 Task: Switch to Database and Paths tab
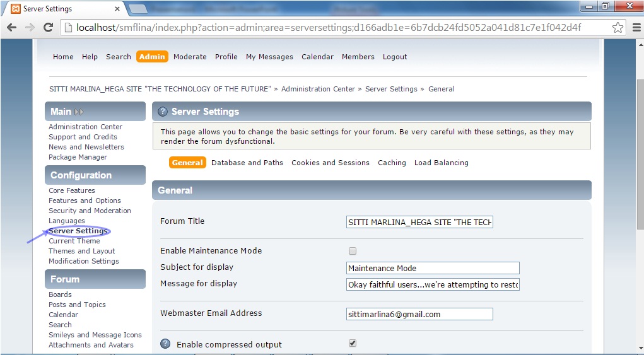point(247,163)
